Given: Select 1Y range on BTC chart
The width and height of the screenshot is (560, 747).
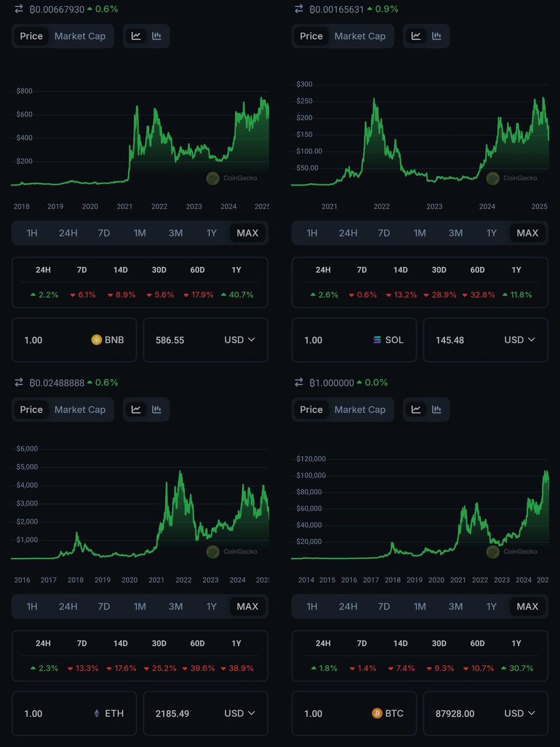Looking at the screenshot, I should [492, 606].
